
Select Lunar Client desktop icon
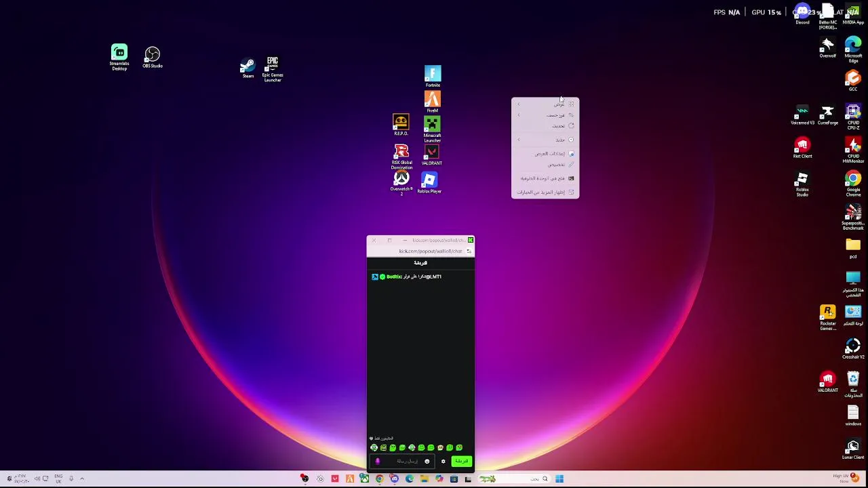[x=853, y=450]
